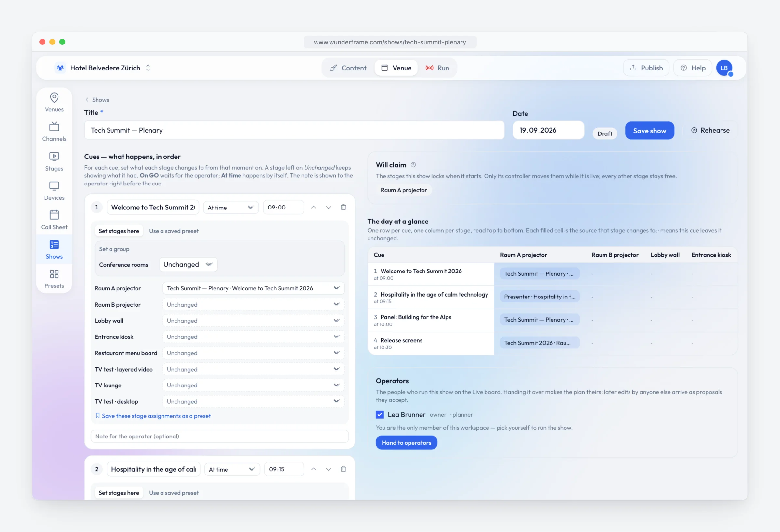The width and height of the screenshot is (780, 532).
Task: Click cue 2 name field
Action: (x=153, y=469)
